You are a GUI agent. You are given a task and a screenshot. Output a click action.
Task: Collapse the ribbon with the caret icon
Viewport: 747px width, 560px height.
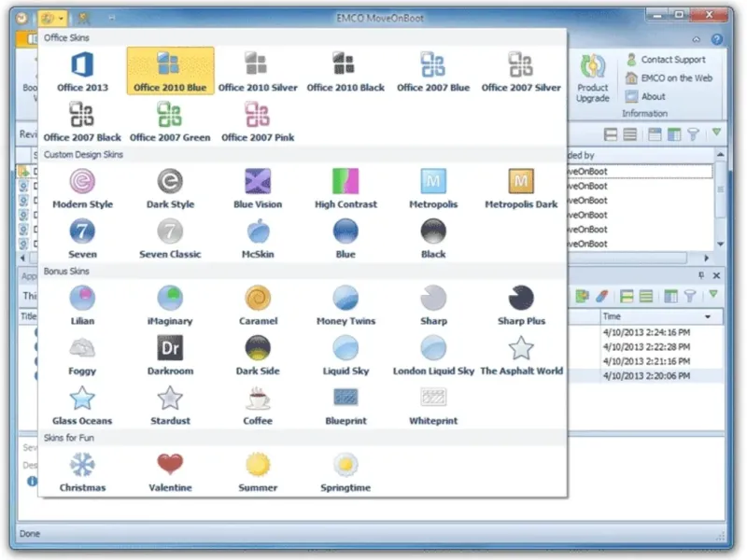697,39
